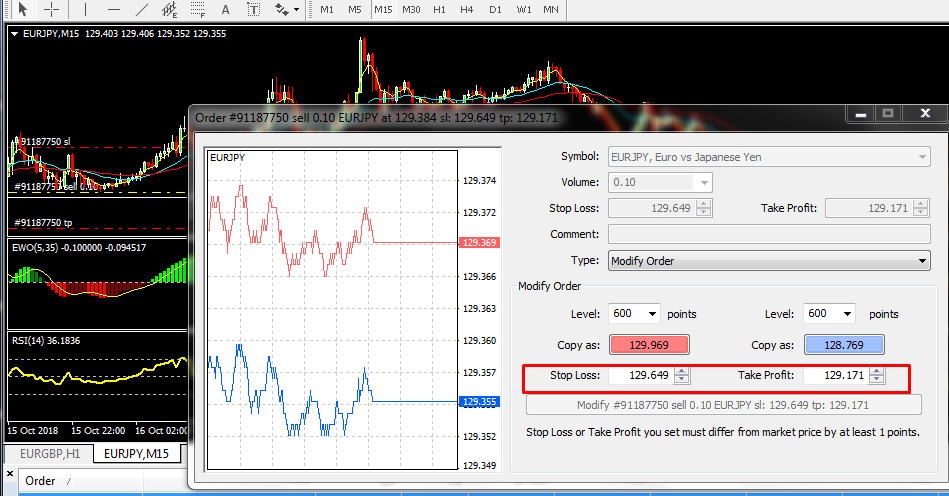Screen dimensions: 949x496
Task: Click the grayed Stop Loss spinner at top
Action: click(x=704, y=208)
